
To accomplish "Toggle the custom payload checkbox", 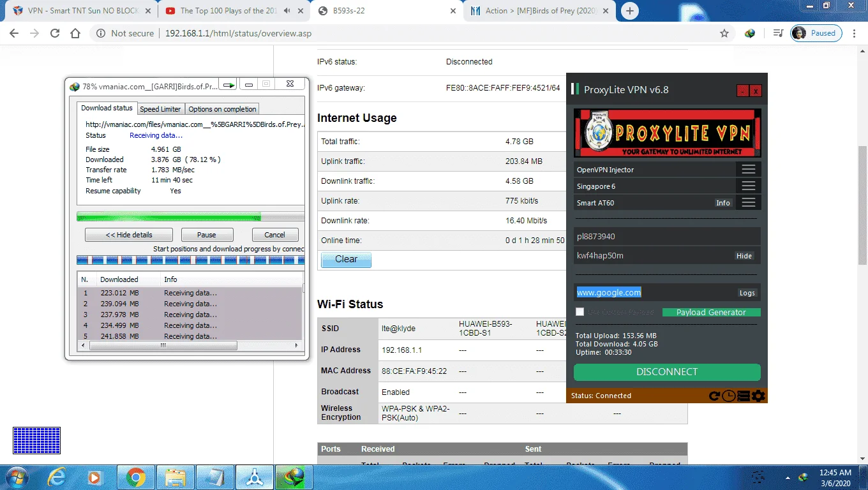I will click(x=580, y=312).
